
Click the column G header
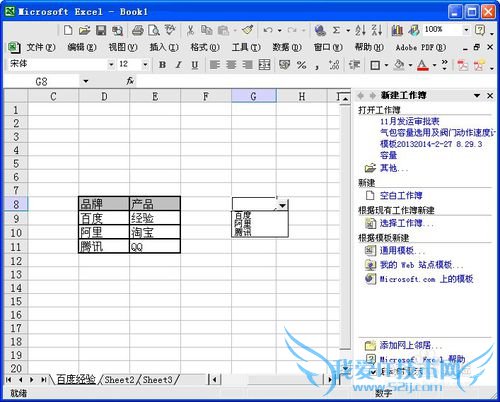coord(254,96)
